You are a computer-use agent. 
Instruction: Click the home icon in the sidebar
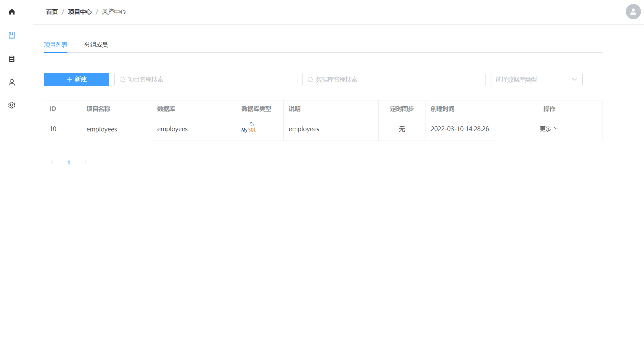click(12, 12)
